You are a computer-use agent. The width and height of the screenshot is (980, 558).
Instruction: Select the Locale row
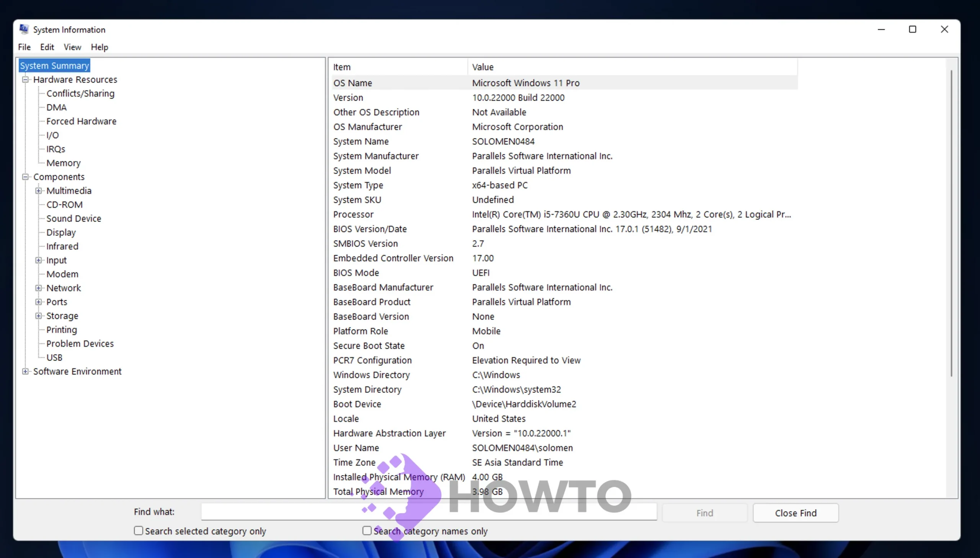click(565, 419)
